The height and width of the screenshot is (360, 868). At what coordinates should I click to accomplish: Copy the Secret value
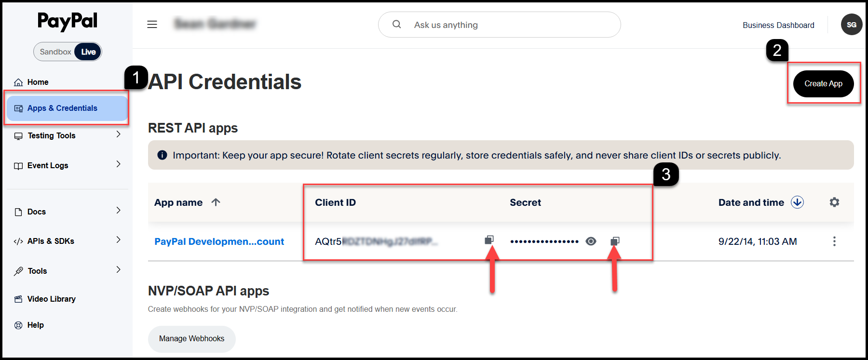click(615, 241)
